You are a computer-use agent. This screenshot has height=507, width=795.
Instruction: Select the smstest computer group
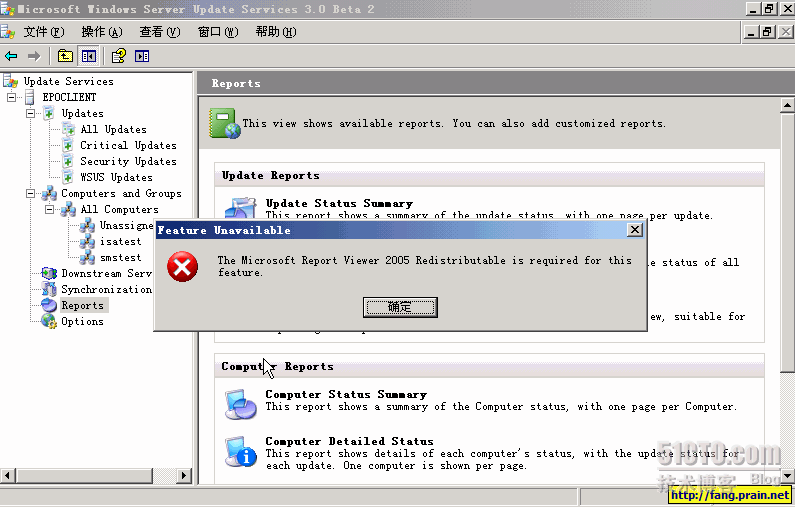click(120, 258)
